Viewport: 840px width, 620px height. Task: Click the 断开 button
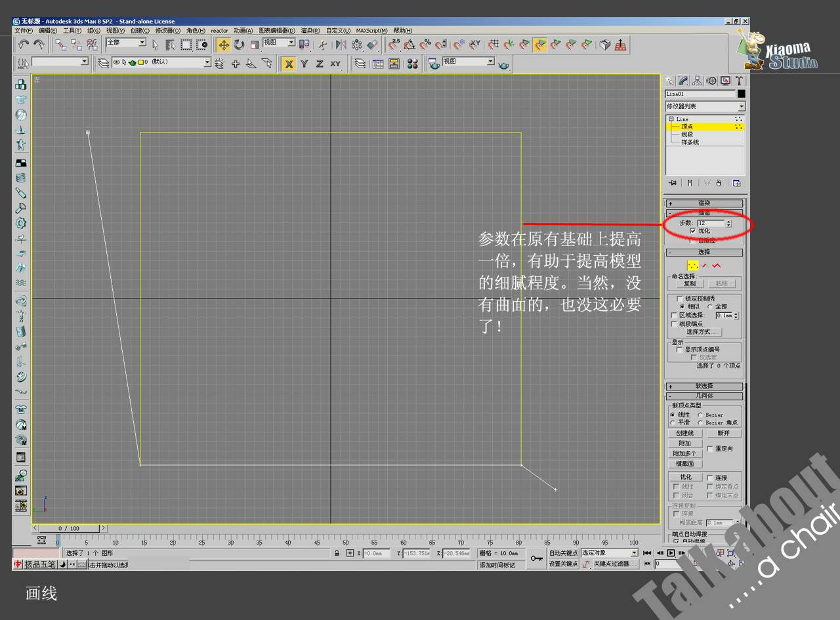pos(723,434)
